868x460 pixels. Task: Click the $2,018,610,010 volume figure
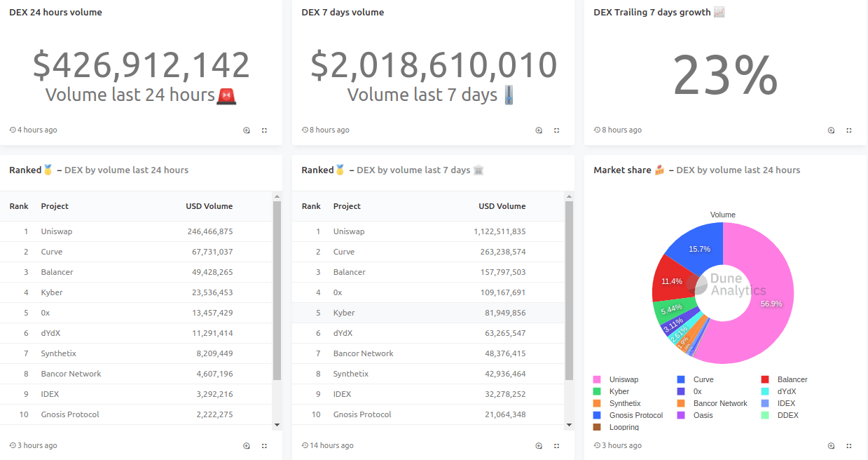point(434,65)
